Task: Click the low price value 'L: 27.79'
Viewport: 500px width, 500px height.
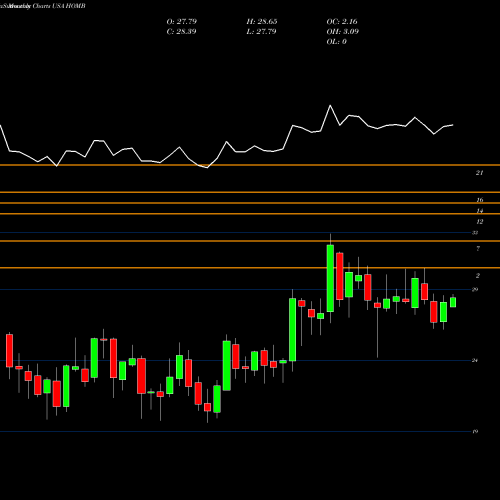Action: [x=261, y=32]
